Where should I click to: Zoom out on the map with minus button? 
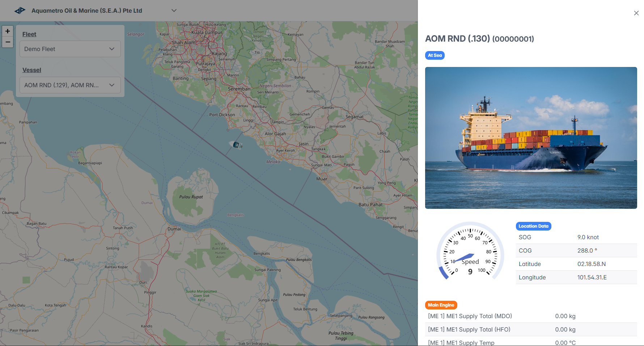[8, 42]
